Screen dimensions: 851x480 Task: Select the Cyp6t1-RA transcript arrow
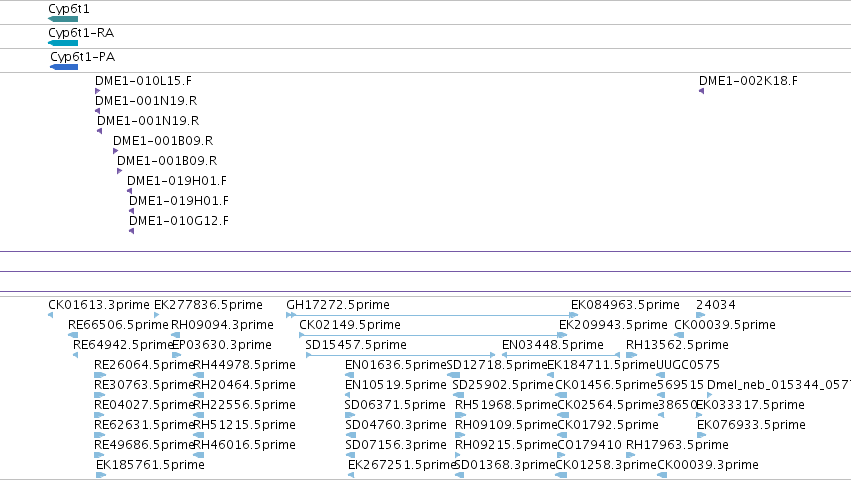pos(63,43)
